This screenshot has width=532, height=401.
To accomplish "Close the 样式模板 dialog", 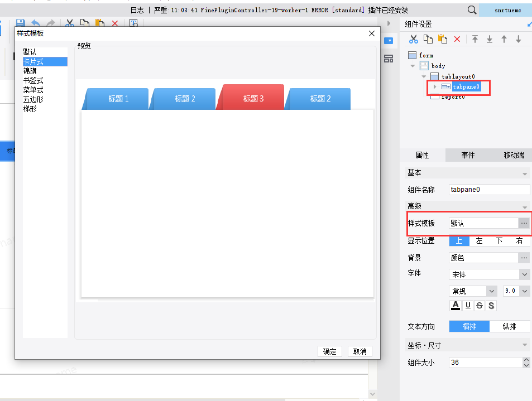I will (372, 33).
